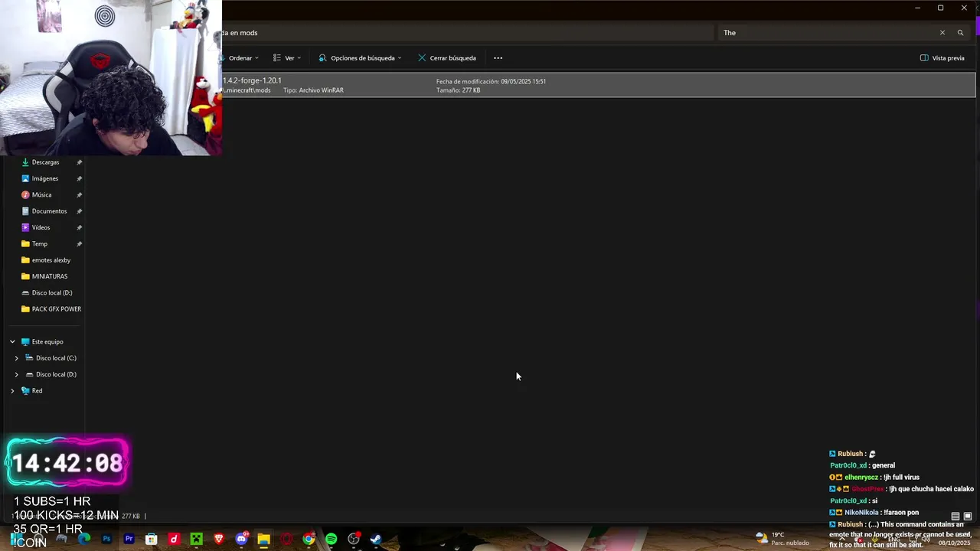Select the MINIATURAS folder
The width and height of the screenshot is (980, 551).
49,276
